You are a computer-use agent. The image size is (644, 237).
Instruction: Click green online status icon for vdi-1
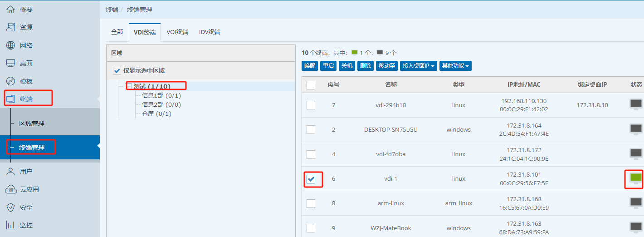click(636, 178)
